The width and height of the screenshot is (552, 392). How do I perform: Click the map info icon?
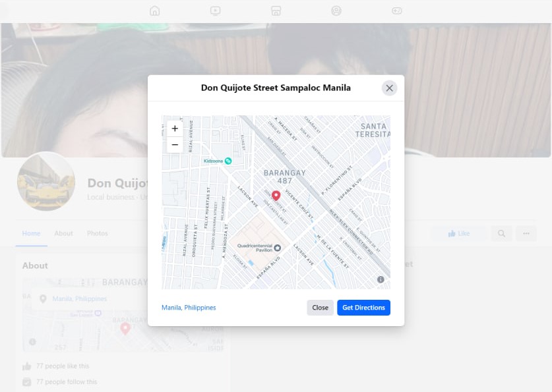(381, 280)
